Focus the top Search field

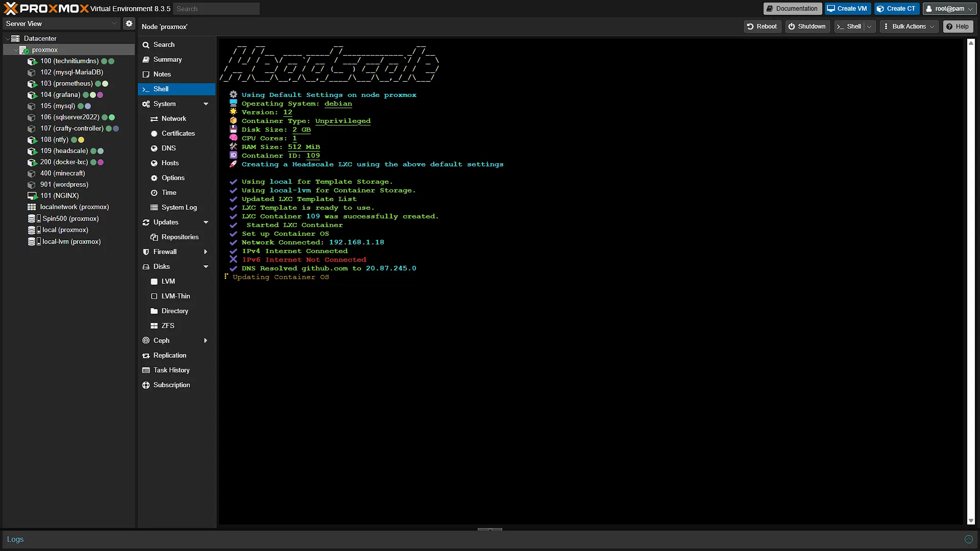pos(216,9)
